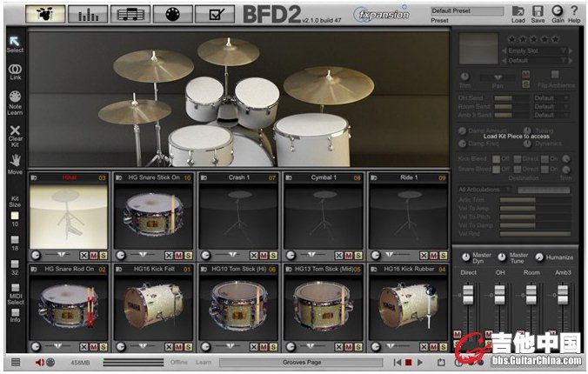588x374 pixels.
Task: Open Help question mark icon
Action: [x=574, y=11]
